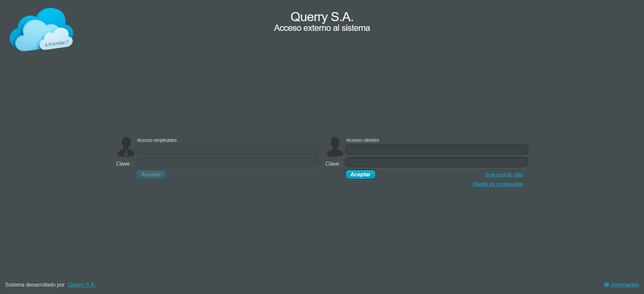This screenshot has height=294, width=644.
Task: Follow the Olvidé mi contraseña link
Action: (497, 184)
